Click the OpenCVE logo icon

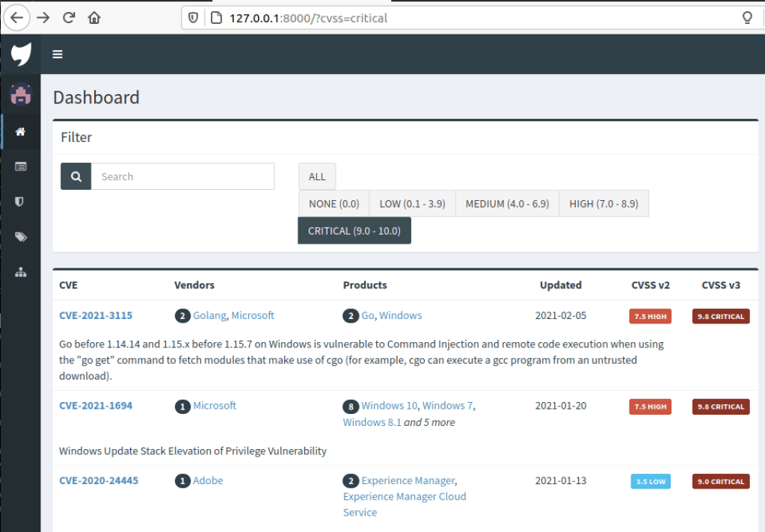point(21,54)
